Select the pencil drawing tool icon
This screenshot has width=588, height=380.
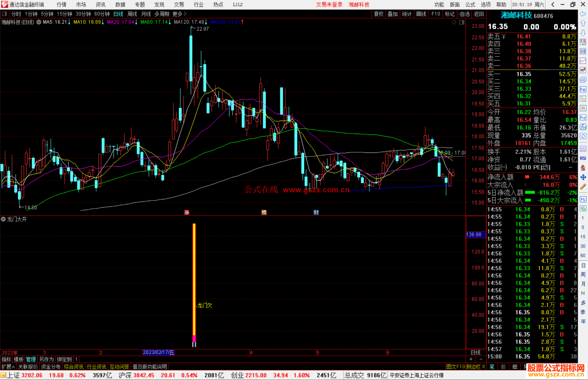click(x=583, y=187)
